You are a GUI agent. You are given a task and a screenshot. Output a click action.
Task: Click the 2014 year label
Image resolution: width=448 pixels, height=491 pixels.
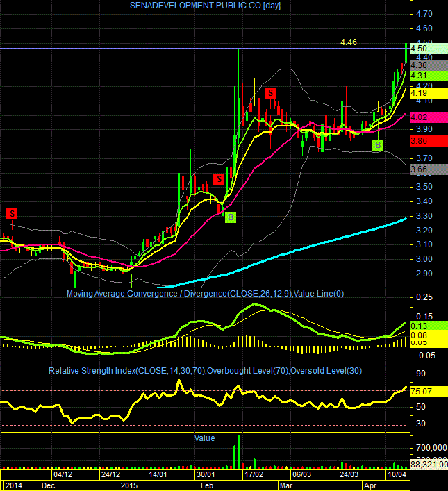(x=14, y=485)
